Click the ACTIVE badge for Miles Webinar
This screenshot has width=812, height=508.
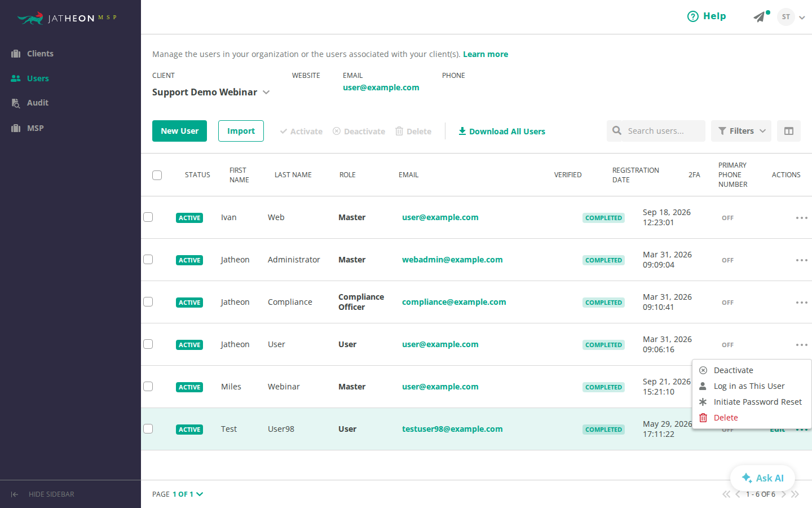189,387
